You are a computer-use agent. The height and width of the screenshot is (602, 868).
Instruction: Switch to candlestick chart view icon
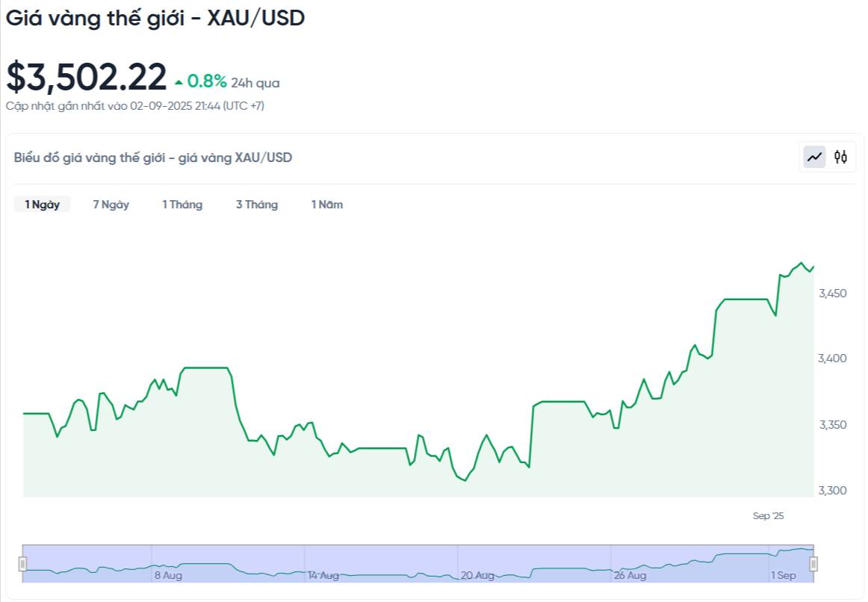(x=840, y=157)
